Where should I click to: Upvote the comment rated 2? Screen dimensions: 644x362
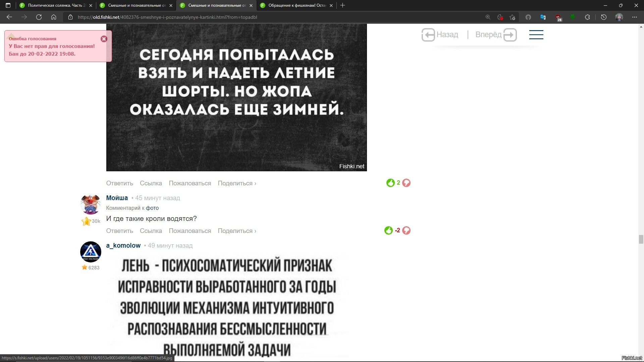tap(390, 183)
